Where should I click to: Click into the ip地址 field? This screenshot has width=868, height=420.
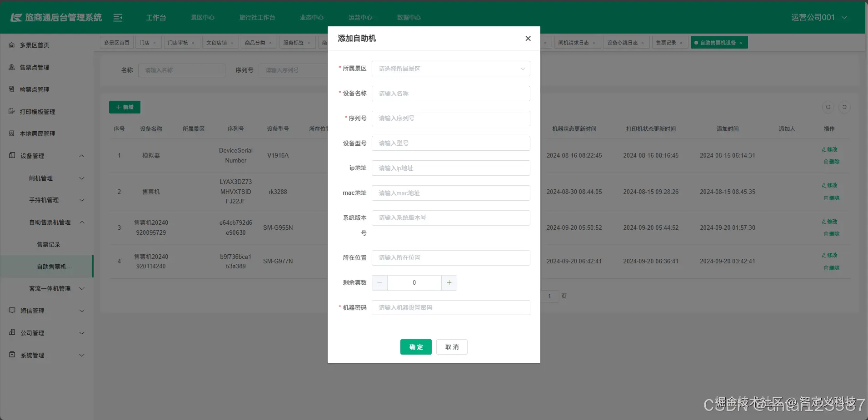click(451, 168)
